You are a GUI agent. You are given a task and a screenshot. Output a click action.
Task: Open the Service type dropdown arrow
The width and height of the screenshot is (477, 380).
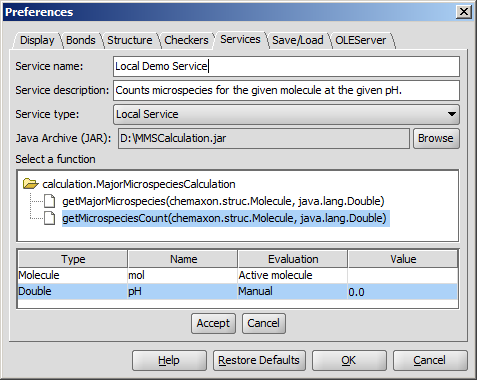[x=452, y=114]
